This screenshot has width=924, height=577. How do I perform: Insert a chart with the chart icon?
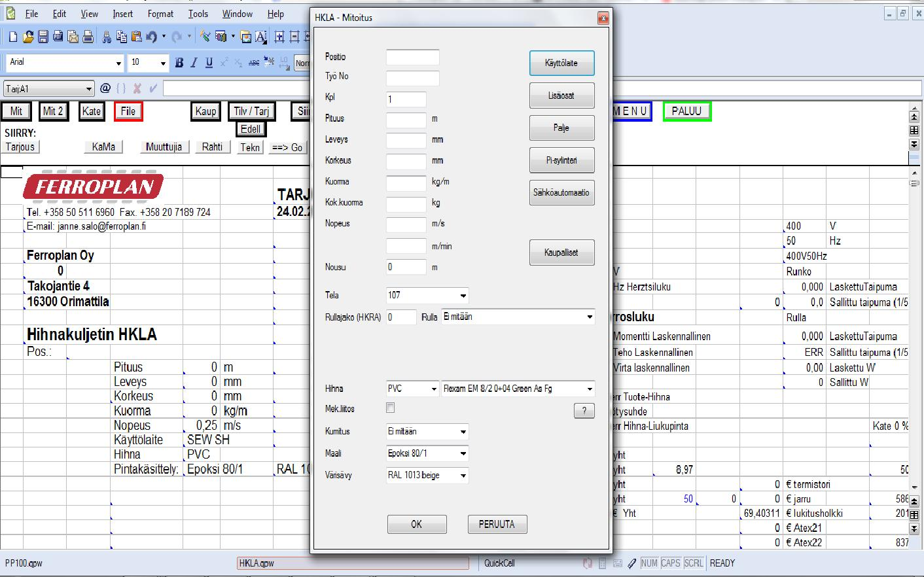coord(221,37)
